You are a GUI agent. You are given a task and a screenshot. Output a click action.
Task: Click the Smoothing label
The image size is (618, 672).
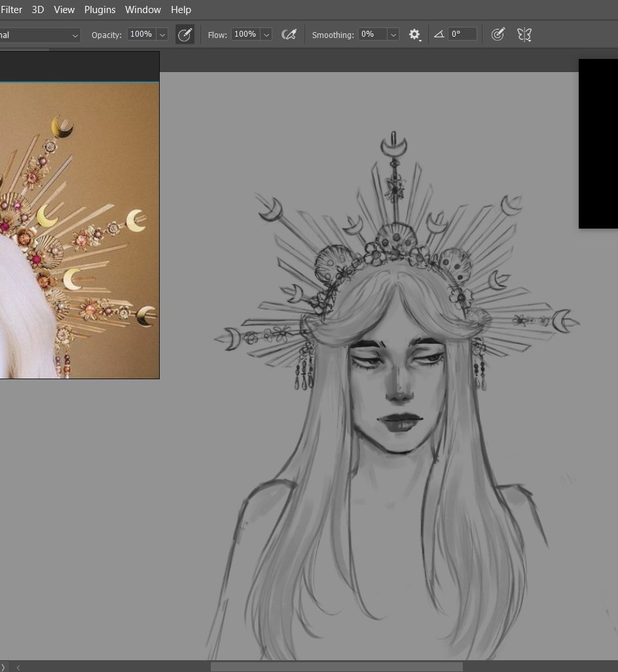pyautogui.click(x=333, y=35)
